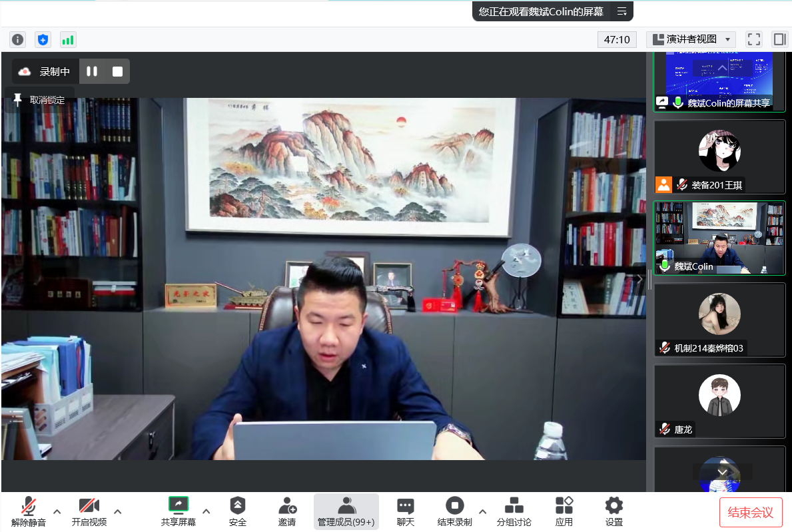The width and height of the screenshot is (792, 532).
Task: Check network signal strength icon
Action: tap(68, 39)
